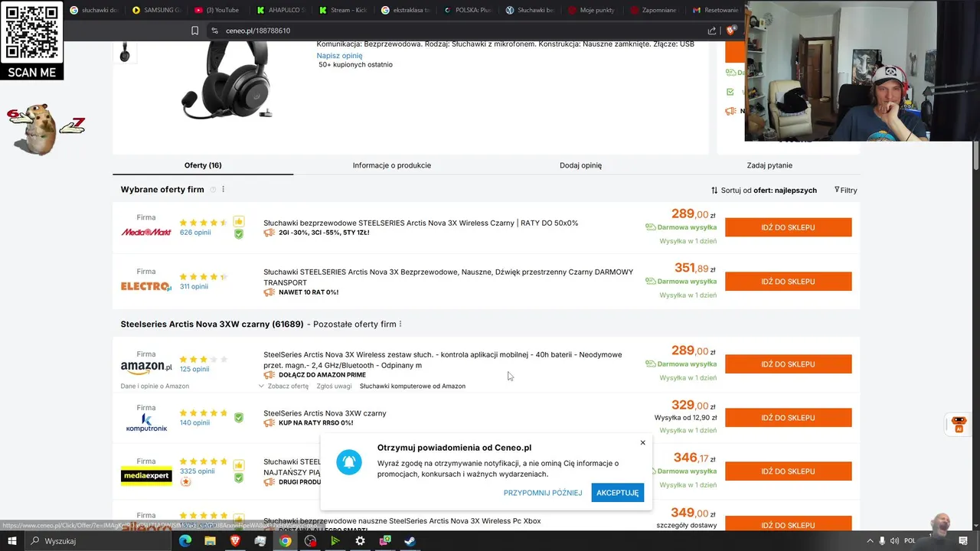Click Zgłoś uwagi under Amazon offer
The height and width of the screenshot is (551, 980).
(334, 386)
